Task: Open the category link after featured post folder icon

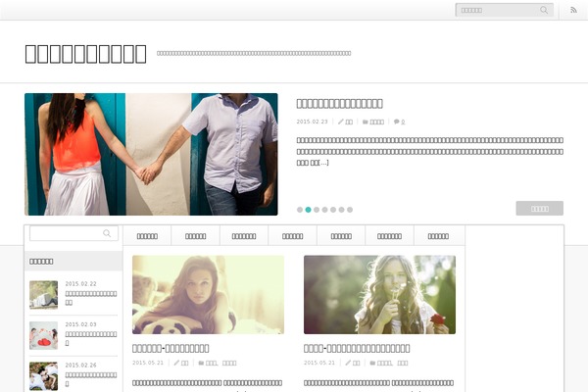Action: click(x=377, y=122)
